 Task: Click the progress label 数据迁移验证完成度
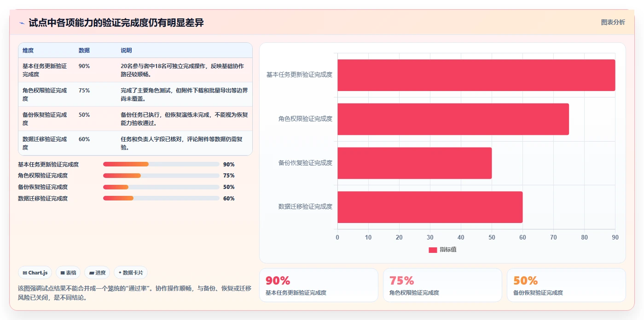(43, 199)
